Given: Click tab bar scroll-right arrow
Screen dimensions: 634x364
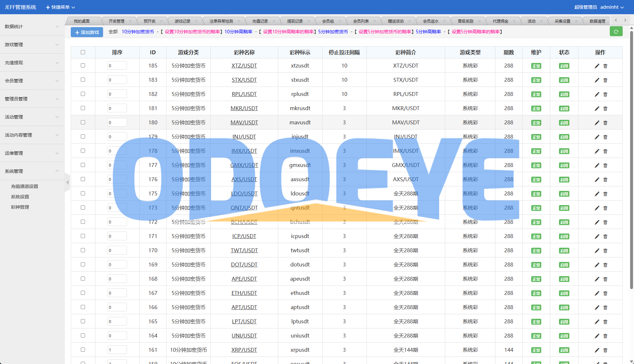Looking at the screenshot, I should click(x=625, y=20).
